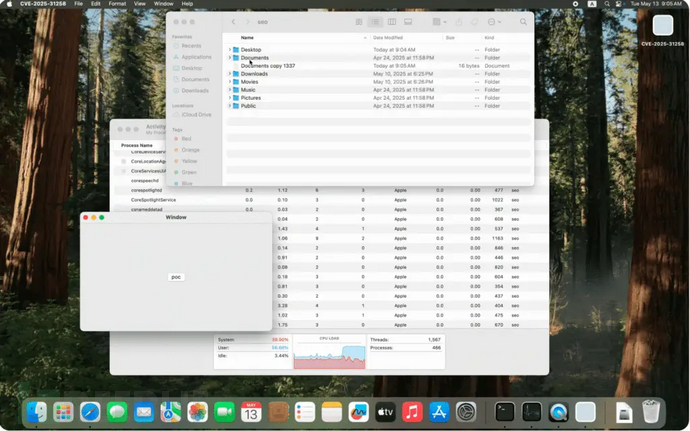690x431 pixels.
Task: Open the View menu
Action: pyautogui.click(x=139, y=4)
